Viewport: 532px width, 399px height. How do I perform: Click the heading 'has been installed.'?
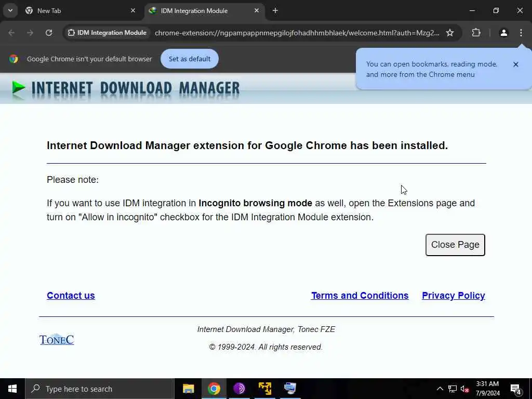(399, 145)
